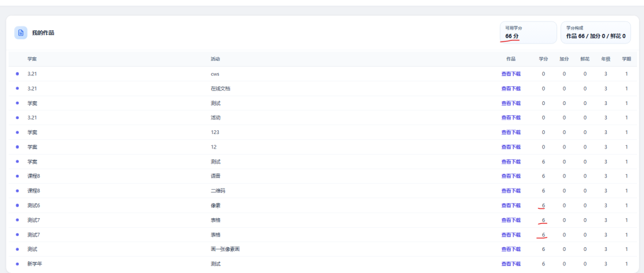Open 查看下载 for activity 123

511,132
